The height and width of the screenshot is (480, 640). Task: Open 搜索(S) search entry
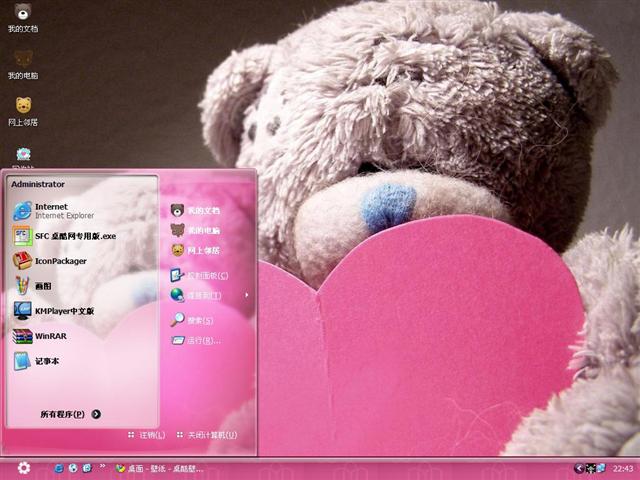click(x=192, y=320)
